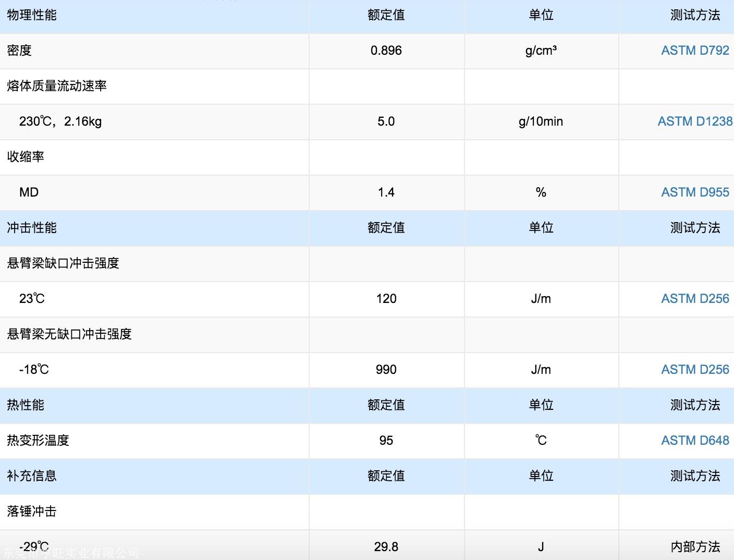This screenshot has height=560, width=734.
Task: Select the 内部方法 test method cell
Action: tap(695, 547)
